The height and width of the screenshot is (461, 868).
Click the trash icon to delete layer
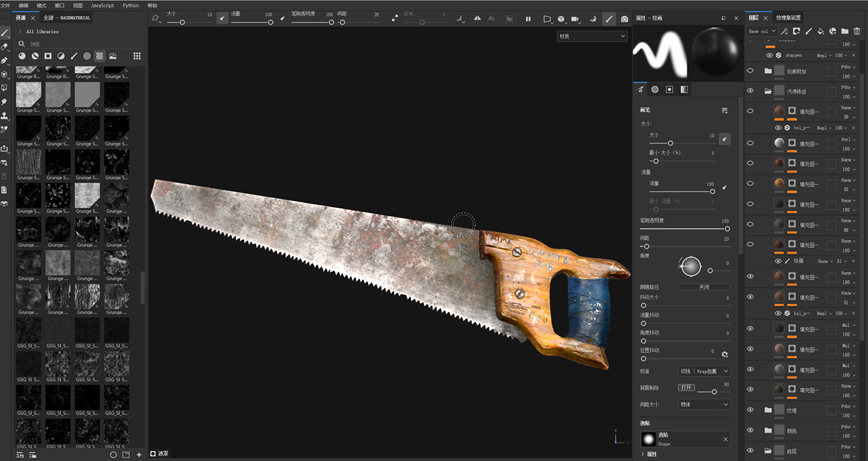point(856,31)
